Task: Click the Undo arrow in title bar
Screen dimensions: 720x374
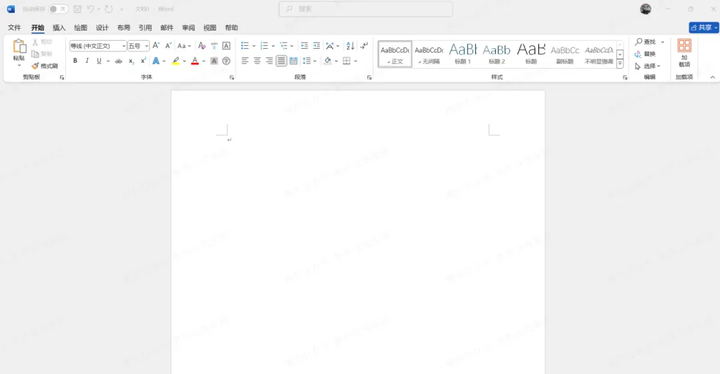Action: tap(91, 9)
